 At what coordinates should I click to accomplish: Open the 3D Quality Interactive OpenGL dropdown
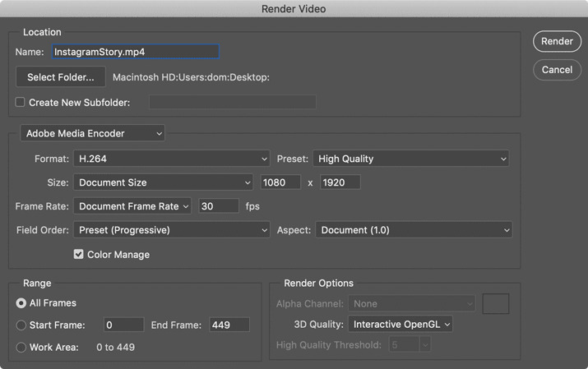tap(400, 324)
